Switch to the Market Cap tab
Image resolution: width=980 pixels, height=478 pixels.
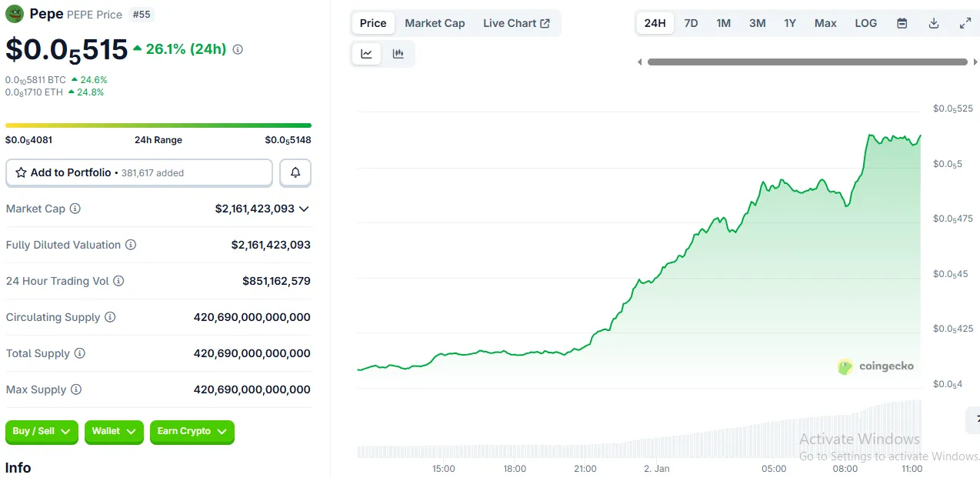[435, 23]
